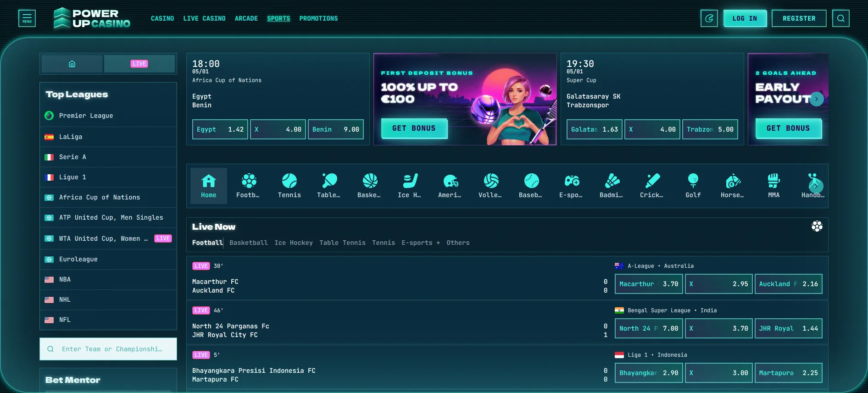Screen dimensions: 868x393
Task: Open Serie A in Top Leagues
Action: pos(108,157)
